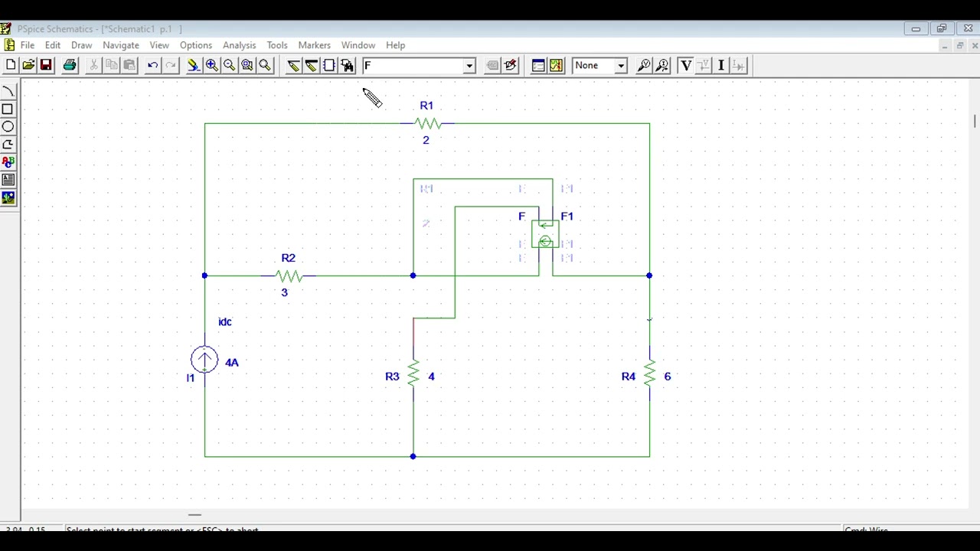The image size is (980, 551).
Task: Click the part name input field
Action: pos(413,66)
